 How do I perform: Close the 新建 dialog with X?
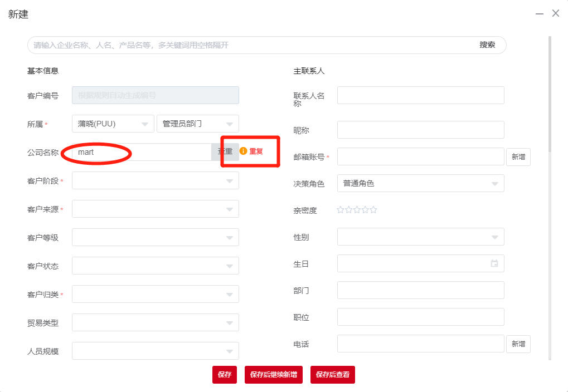pyautogui.click(x=555, y=13)
